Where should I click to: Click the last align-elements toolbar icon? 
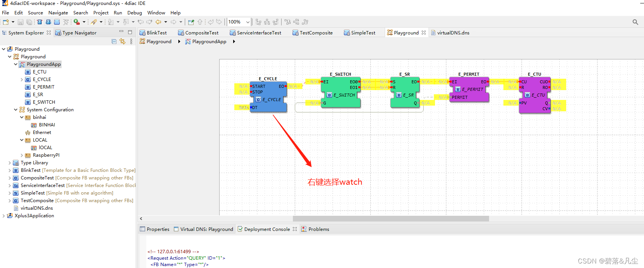305,22
